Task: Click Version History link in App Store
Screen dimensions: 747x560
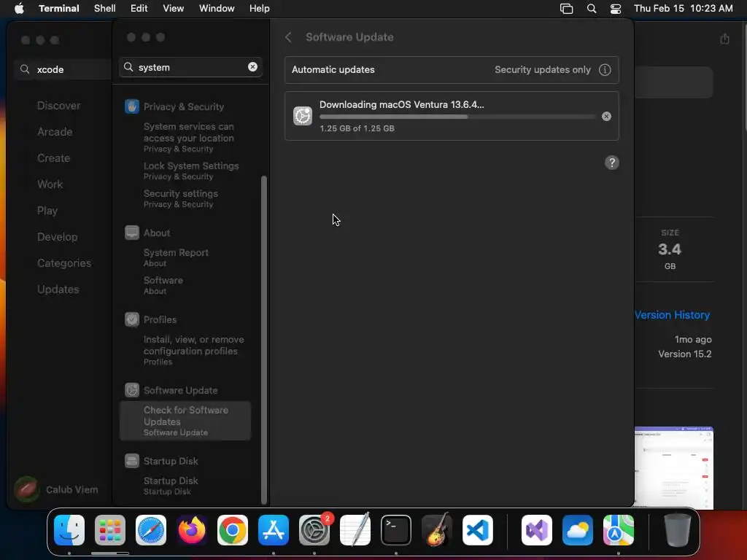Action: coord(672,315)
